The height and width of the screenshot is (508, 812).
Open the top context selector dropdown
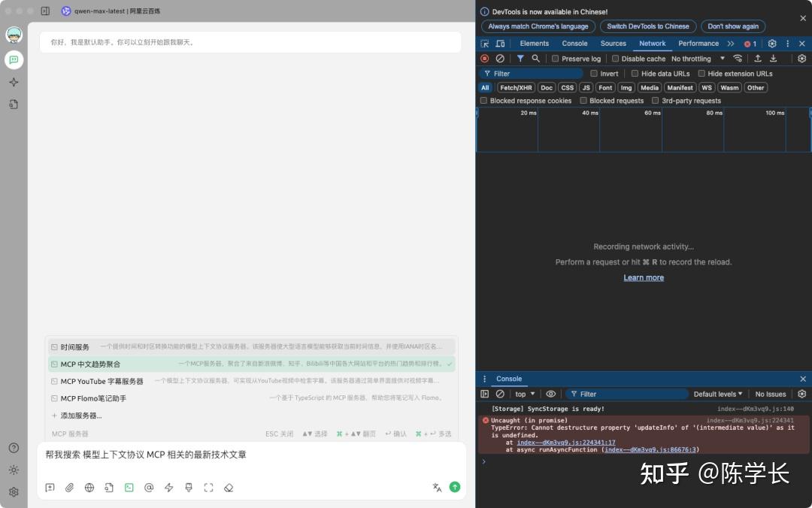point(525,394)
